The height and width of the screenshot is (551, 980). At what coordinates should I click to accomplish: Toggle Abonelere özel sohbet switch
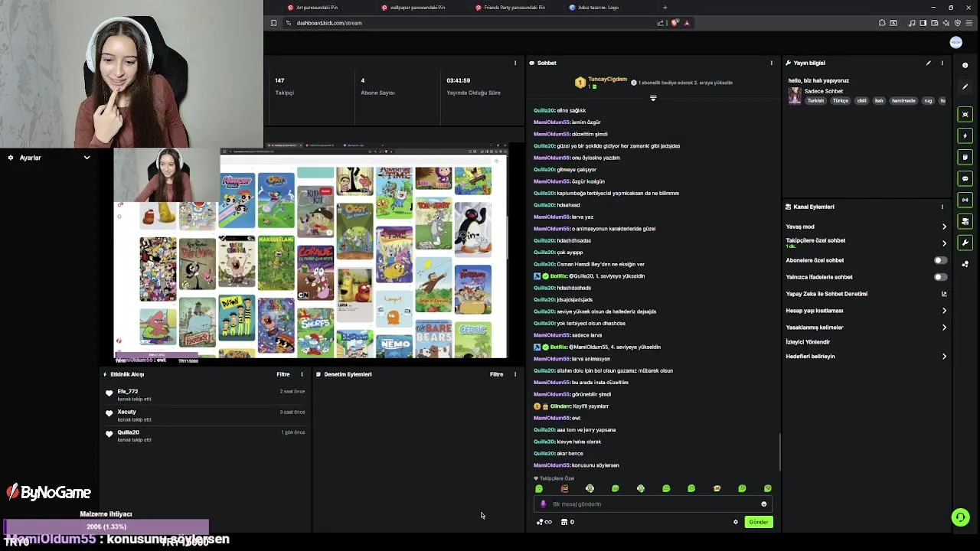coord(940,260)
